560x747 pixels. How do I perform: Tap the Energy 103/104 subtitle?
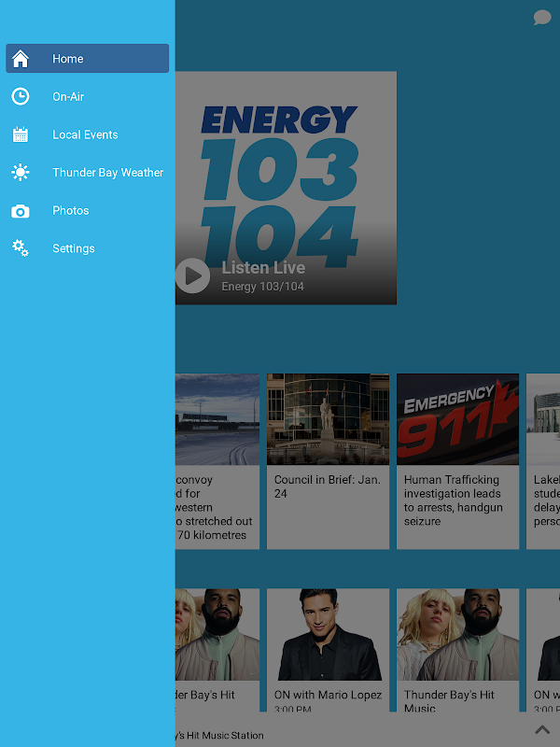(x=263, y=287)
